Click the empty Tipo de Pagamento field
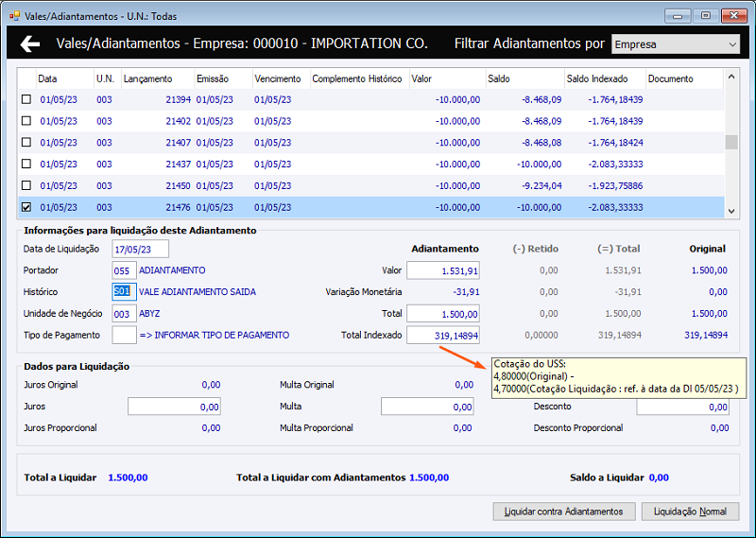756x538 pixels. coord(124,335)
